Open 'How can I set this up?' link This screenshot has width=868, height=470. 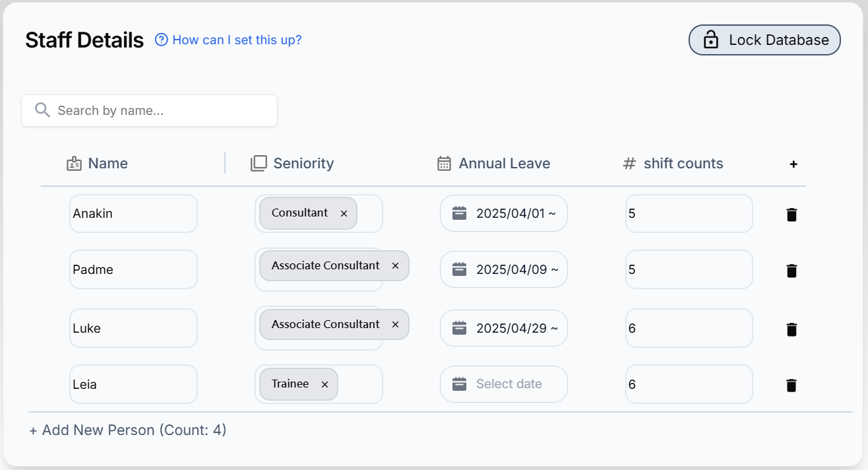tap(237, 40)
